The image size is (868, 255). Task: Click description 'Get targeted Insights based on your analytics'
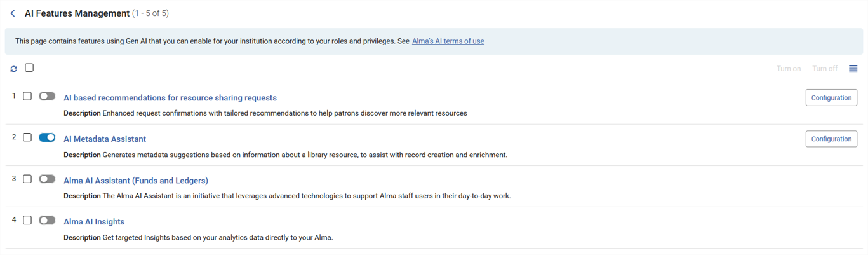tap(218, 238)
